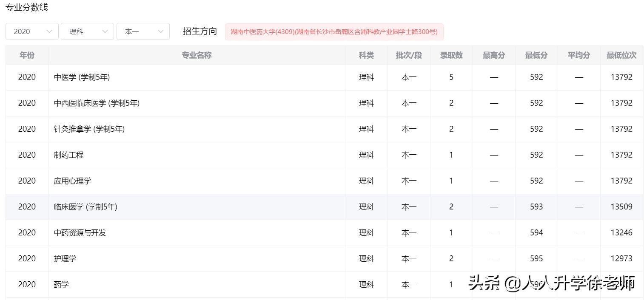Click the 中药资源与开发 major entry
This screenshot has height=300, width=644.
80,233
